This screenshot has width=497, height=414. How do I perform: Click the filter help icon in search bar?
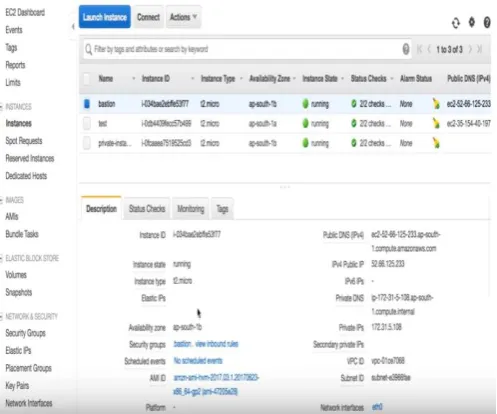[x=406, y=49]
